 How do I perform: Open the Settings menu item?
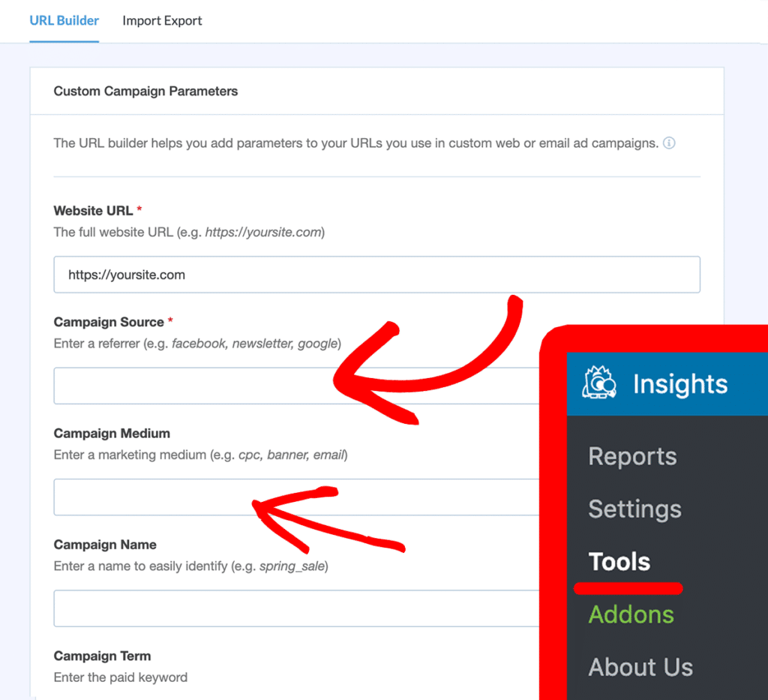coord(634,509)
